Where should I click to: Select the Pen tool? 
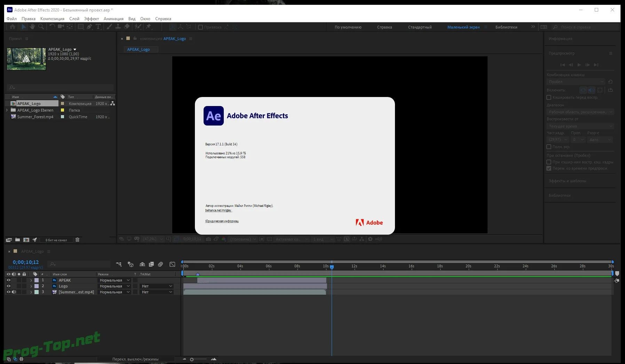89,27
